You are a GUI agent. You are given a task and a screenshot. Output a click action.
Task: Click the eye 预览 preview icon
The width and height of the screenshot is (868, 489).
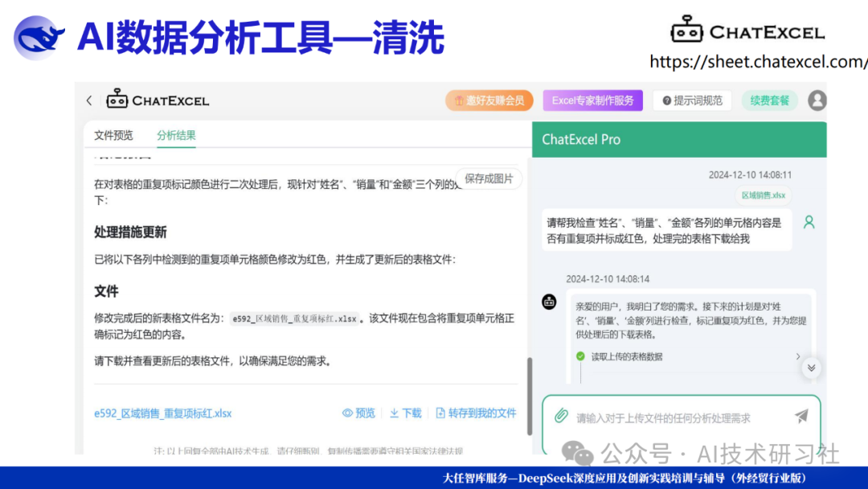[x=348, y=413]
